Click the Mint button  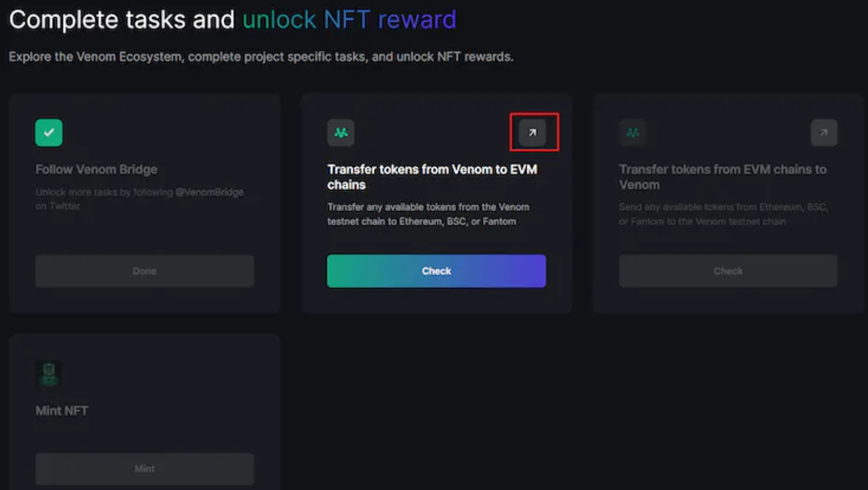click(145, 469)
